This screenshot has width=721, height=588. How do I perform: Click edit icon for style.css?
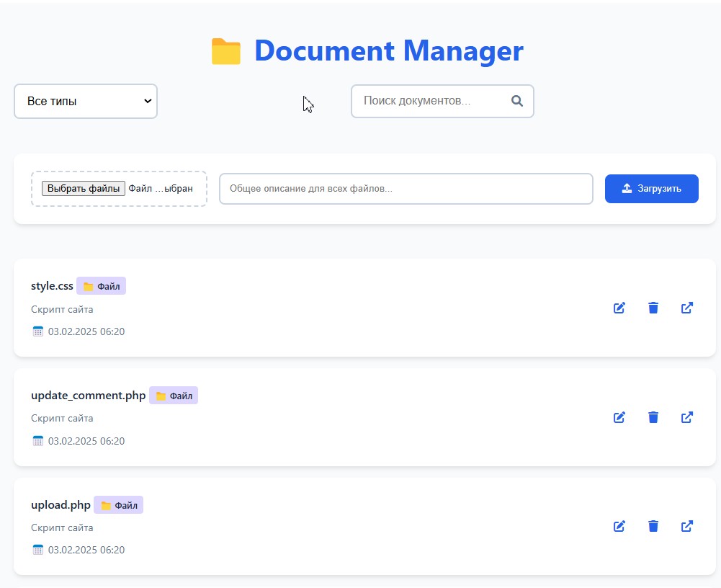(619, 308)
